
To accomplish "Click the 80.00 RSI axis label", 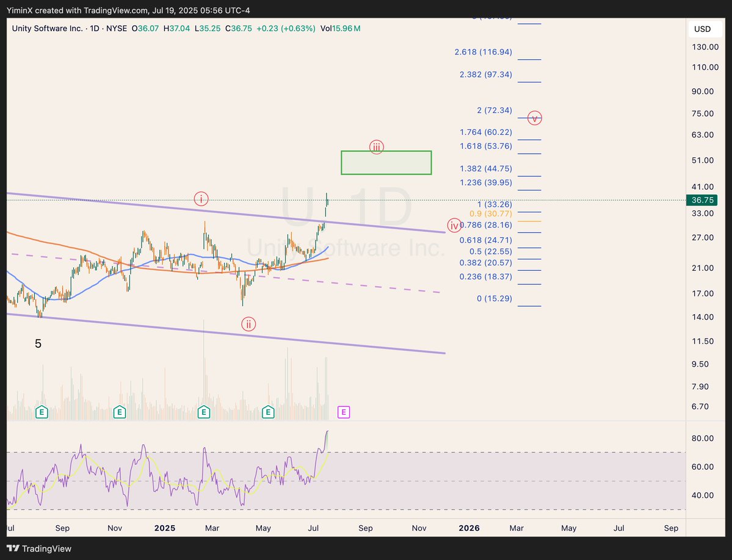I will coord(703,439).
